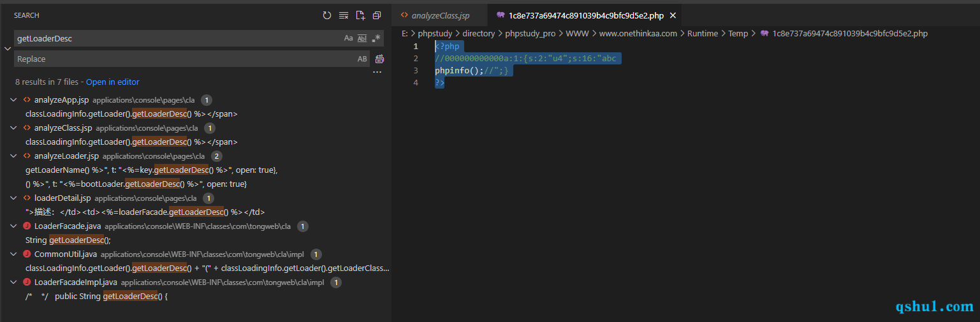This screenshot has height=322, width=980.
Task: Open new search editor icon
Action: 360,15
